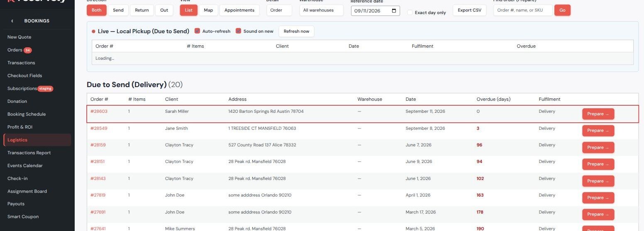
Task: Prepare order #28143 dated June 1
Action: pyautogui.click(x=598, y=181)
